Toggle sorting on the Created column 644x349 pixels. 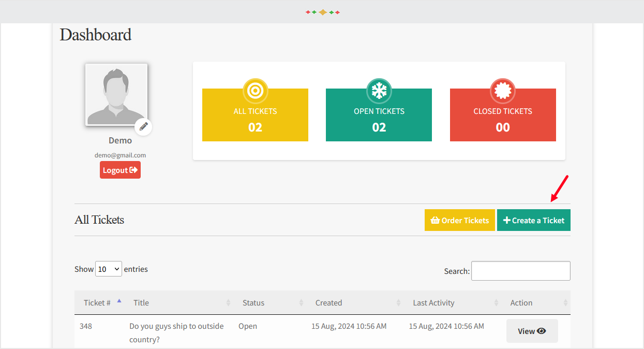pos(398,302)
